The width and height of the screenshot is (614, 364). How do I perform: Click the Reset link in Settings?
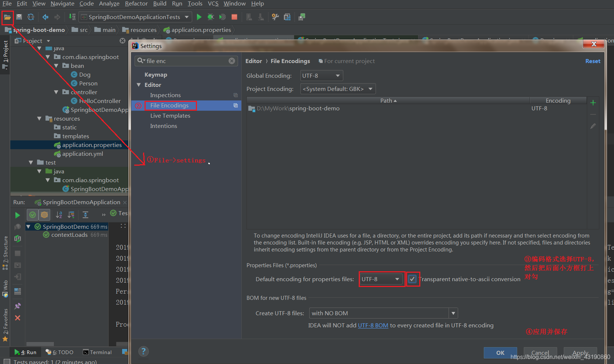click(x=593, y=61)
